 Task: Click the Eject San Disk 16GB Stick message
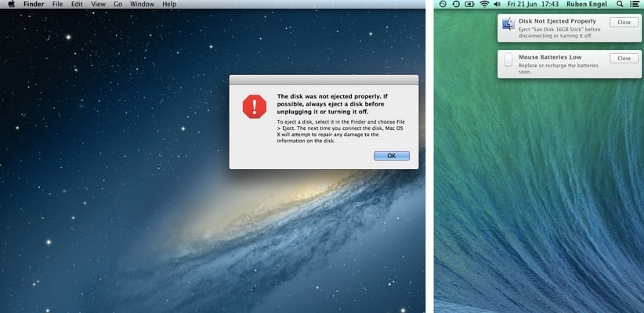pyautogui.click(x=559, y=33)
